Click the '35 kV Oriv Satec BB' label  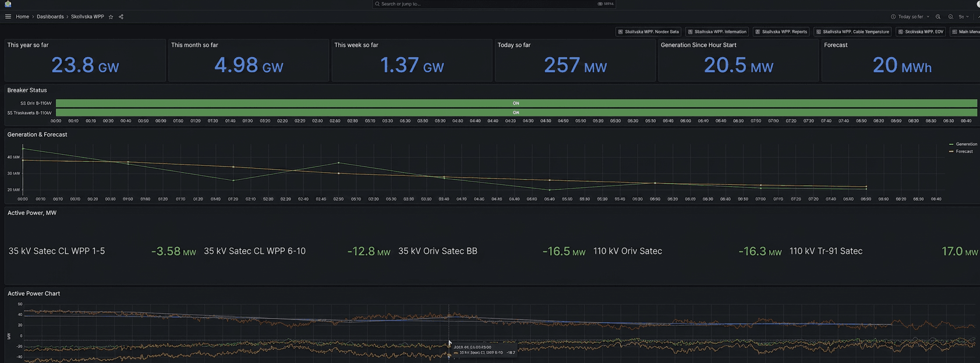tap(438, 251)
